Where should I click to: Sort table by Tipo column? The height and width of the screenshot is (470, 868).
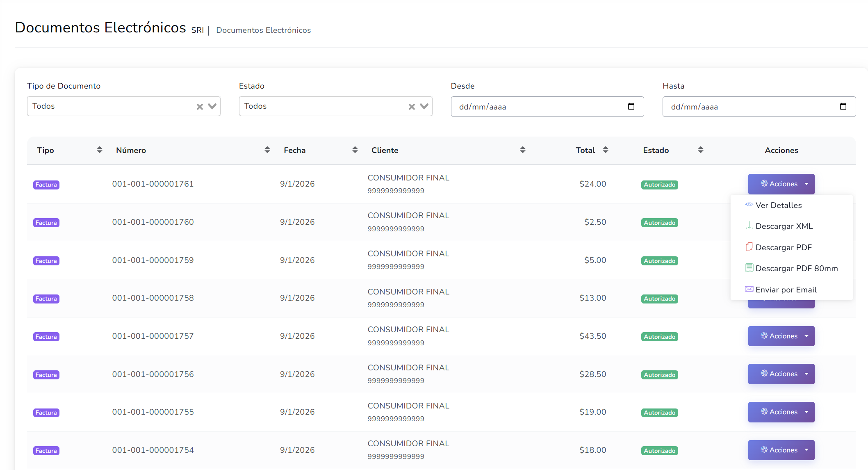(x=99, y=150)
